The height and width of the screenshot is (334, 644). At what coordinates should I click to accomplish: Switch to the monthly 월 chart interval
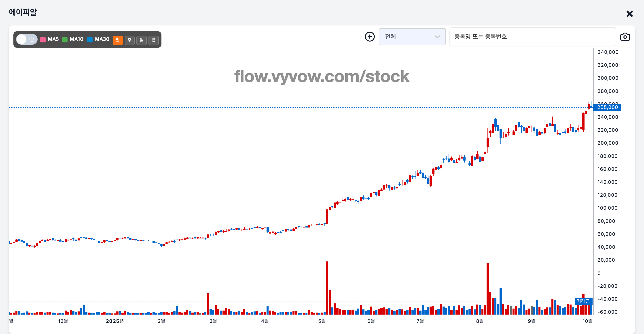pos(142,40)
